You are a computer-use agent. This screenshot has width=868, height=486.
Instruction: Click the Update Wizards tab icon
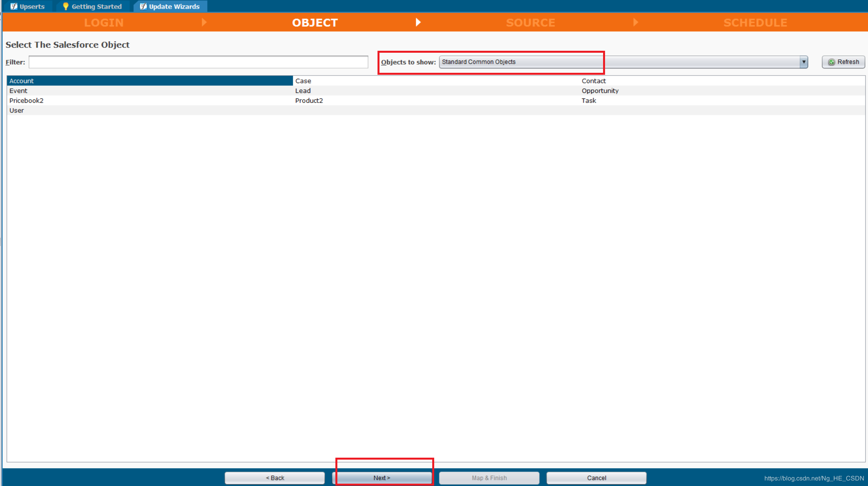(143, 6)
